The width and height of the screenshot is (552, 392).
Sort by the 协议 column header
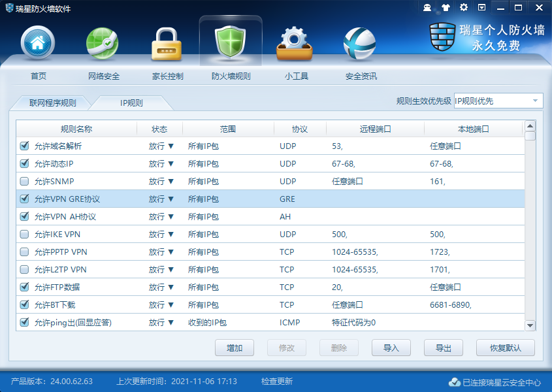(x=300, y=129)
